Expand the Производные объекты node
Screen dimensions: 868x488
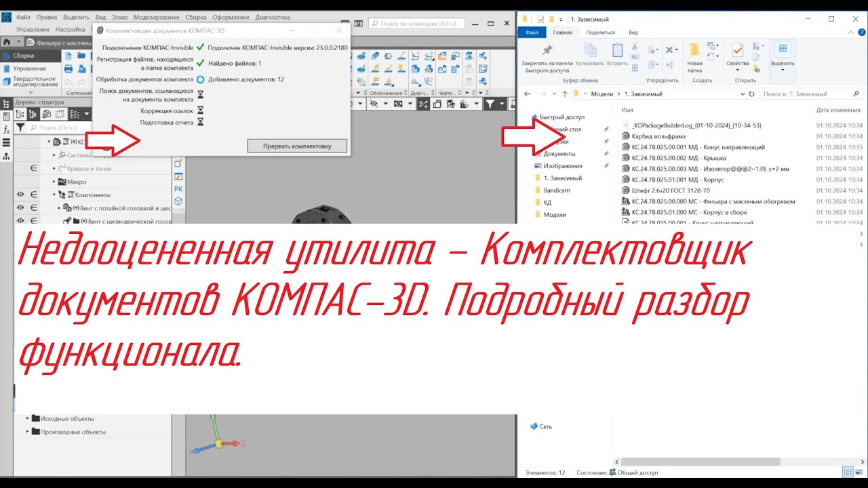(28, 432)
